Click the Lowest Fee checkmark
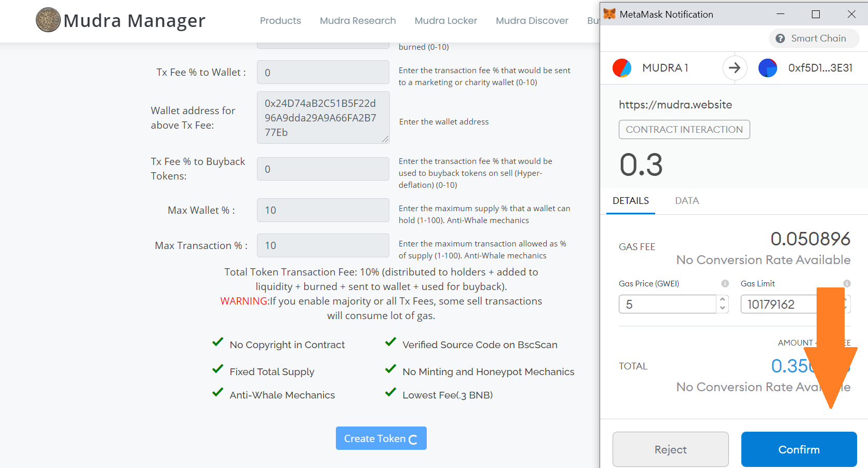 390,393
